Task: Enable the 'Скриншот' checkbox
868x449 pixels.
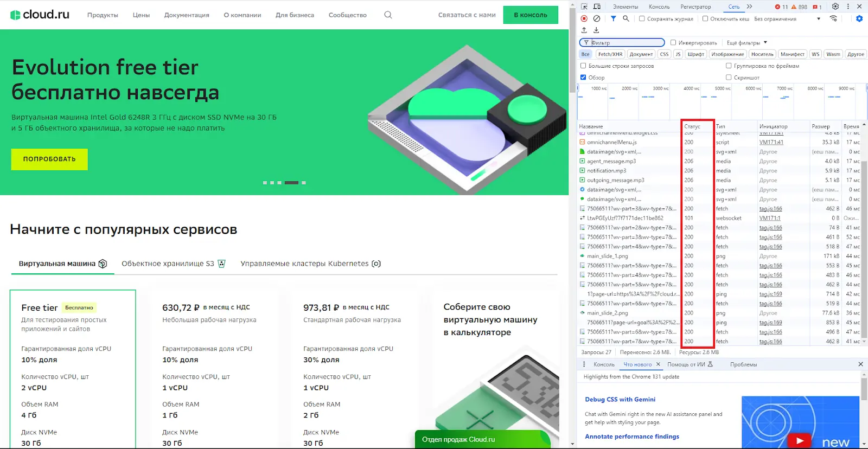Action: [729, 77]
